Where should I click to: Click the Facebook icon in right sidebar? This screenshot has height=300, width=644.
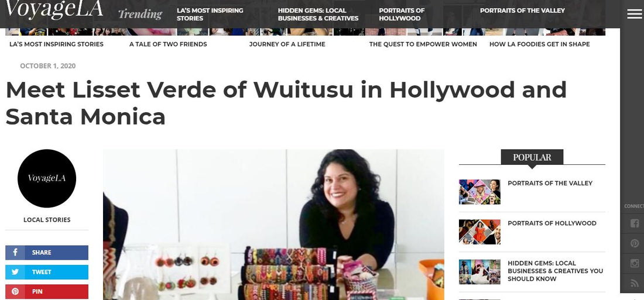click(x=635, y=223)
